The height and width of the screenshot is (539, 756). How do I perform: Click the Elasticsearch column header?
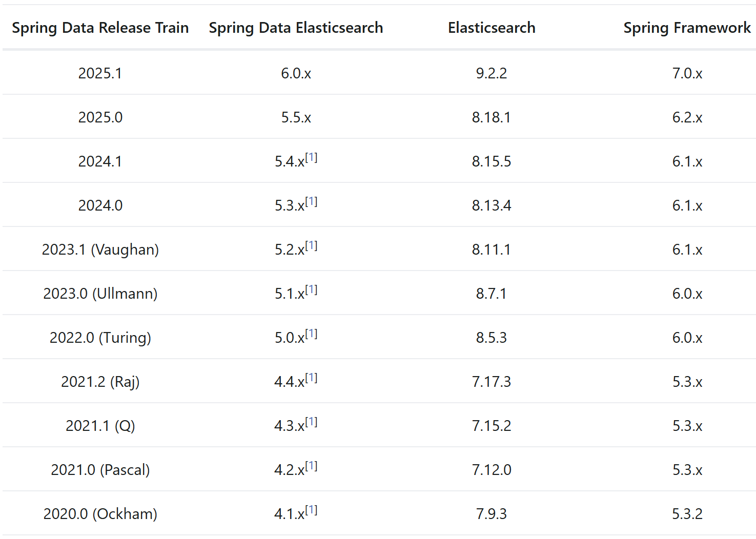(x=492, y=28)
